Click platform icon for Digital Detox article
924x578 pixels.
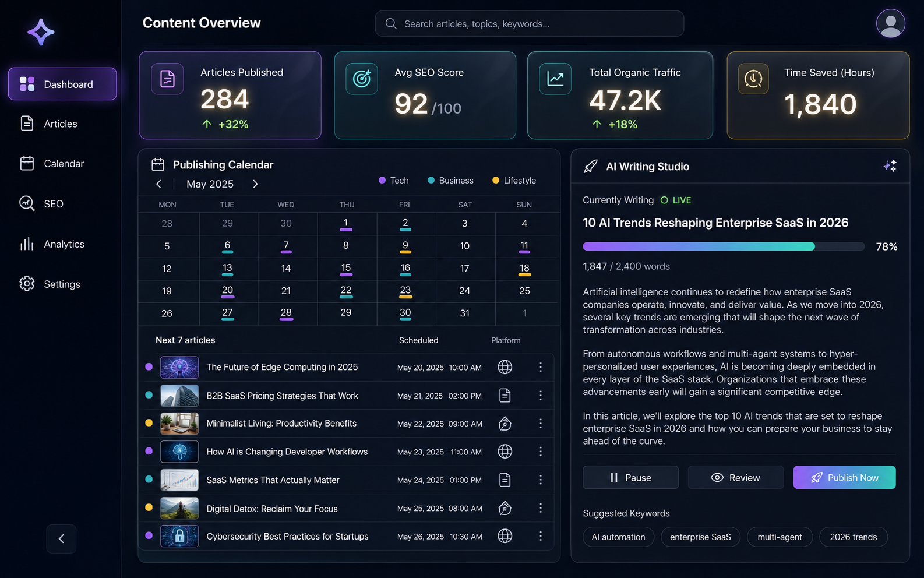505,508
